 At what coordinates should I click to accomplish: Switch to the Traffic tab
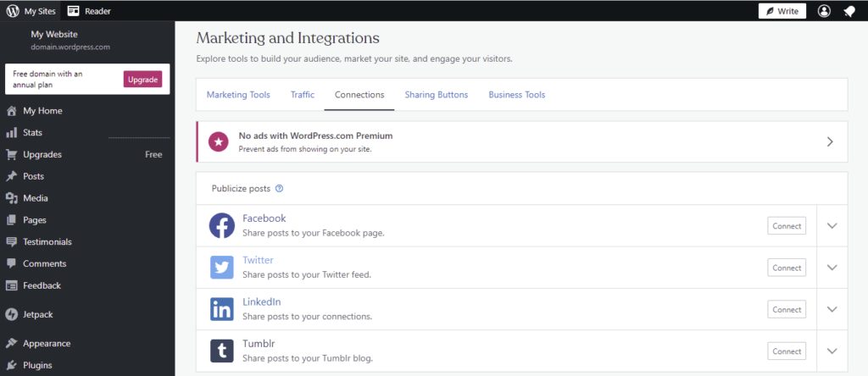[x=303, y=95]
